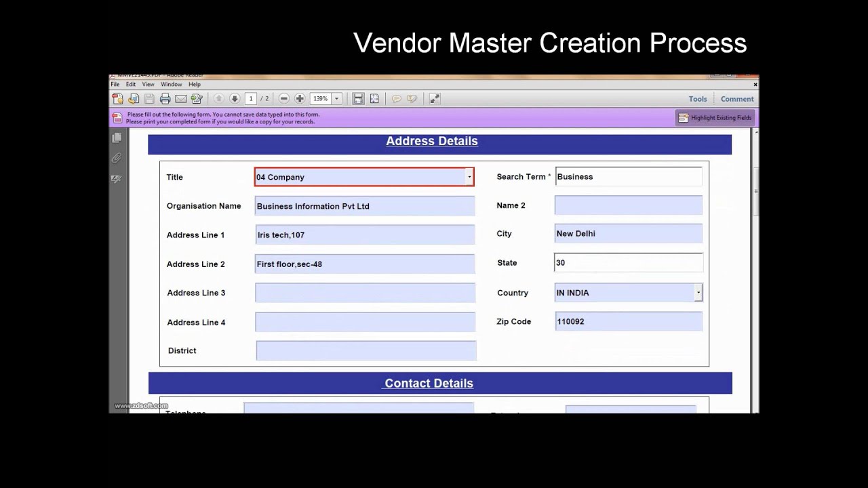Click the Highlight text icon in toolbar
Screen dimensions: 868x488
coord(412,99)
